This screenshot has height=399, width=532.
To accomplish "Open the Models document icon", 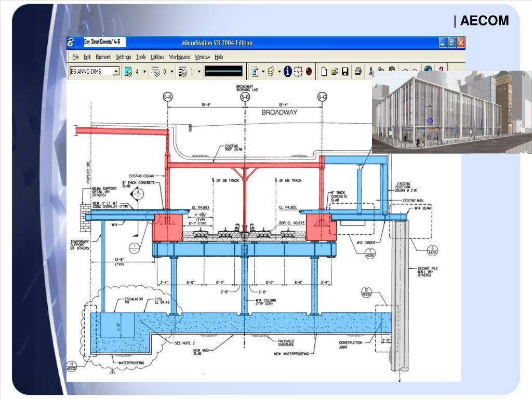I will click(x=255, y=72).
